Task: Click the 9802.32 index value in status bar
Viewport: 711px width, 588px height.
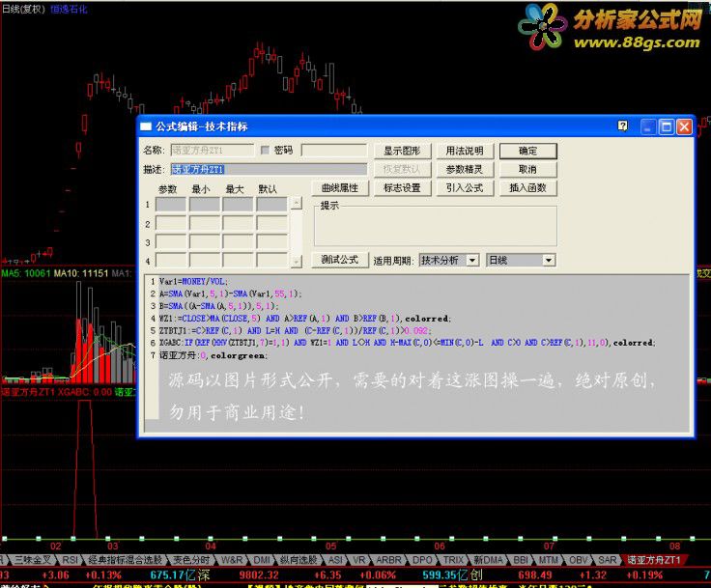Action: [x=258, y=574]
